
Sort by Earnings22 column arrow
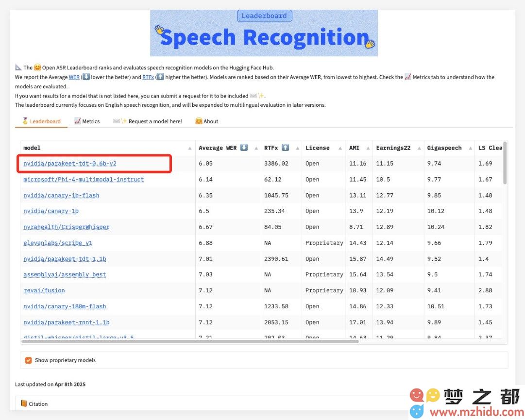[419, 148]
